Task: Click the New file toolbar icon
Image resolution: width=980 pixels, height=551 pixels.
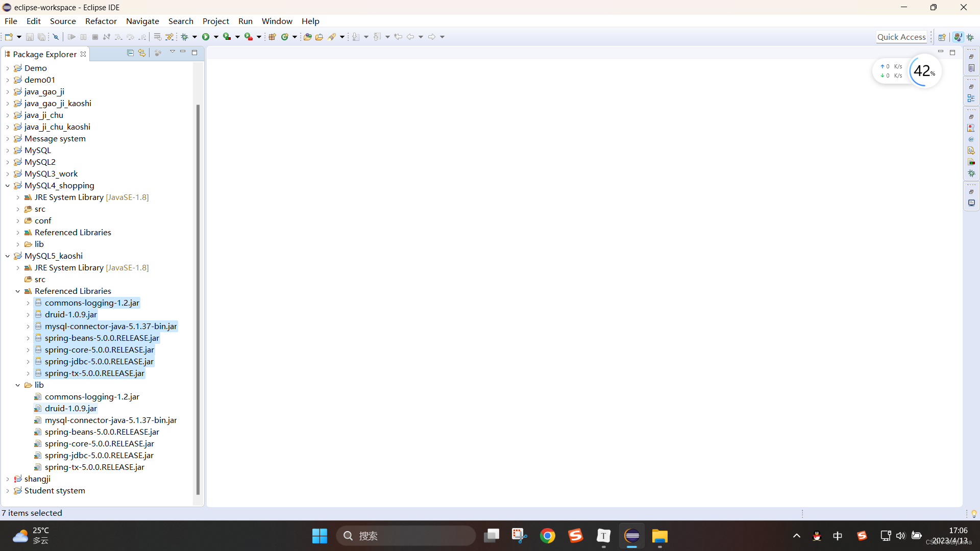Action: 9,37
